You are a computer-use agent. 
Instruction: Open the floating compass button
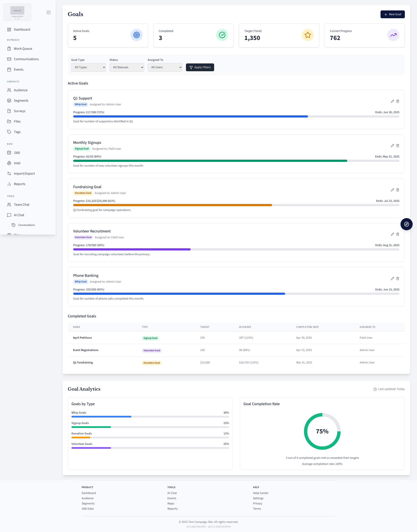click(406, 224)
